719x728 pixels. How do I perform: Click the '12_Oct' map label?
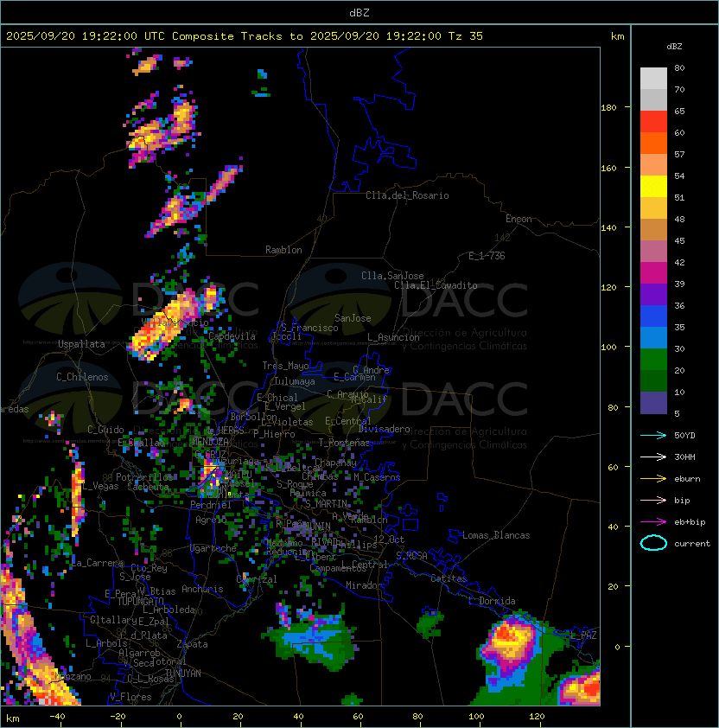[x=389, y=540]
